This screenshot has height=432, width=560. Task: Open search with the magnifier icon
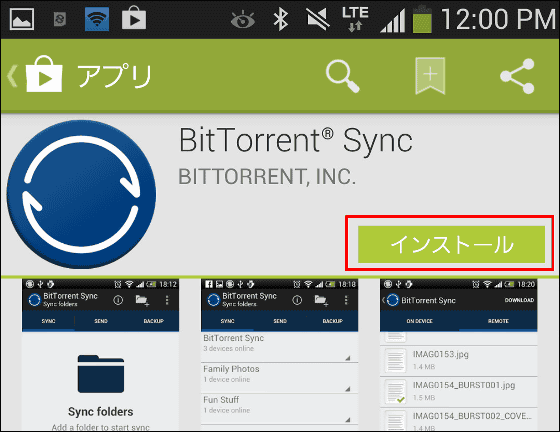pyautogui.click(x=342, y=76)
